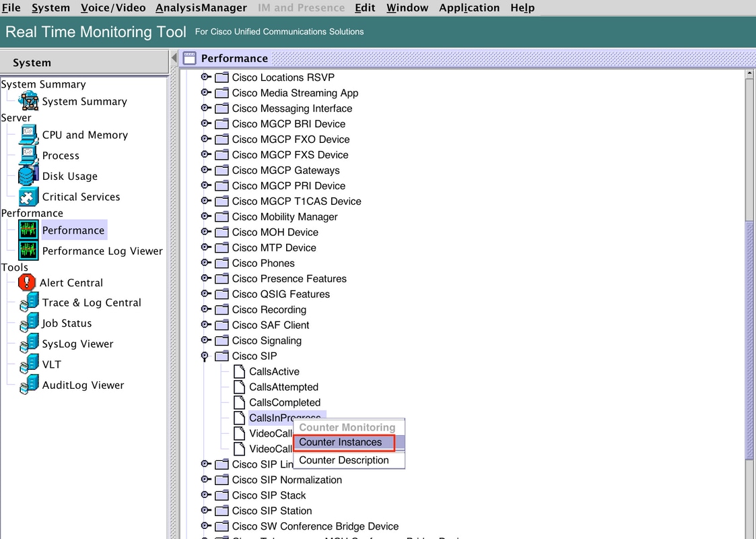Select the Critical Services label

[x=81, y=196]
